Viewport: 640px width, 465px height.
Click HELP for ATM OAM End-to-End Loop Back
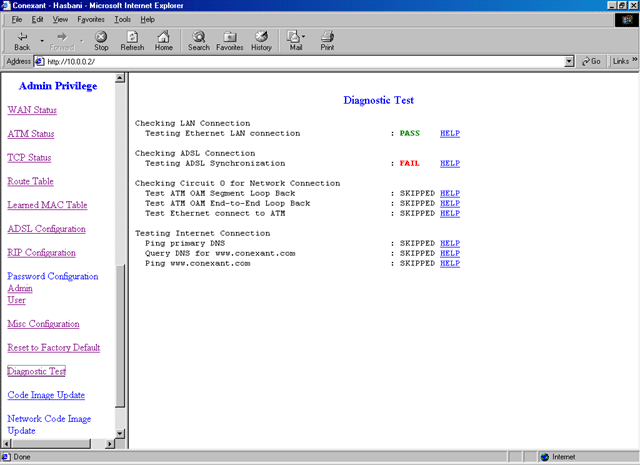450,203
